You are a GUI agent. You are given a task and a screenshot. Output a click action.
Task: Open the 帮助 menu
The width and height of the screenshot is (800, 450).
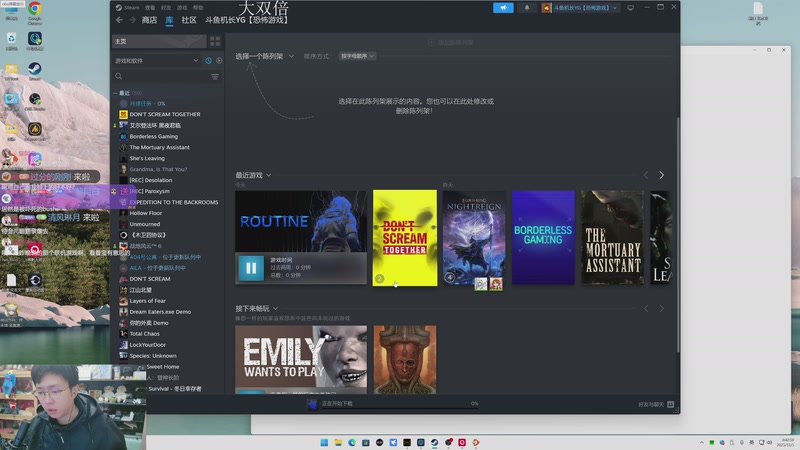point(198,8)
